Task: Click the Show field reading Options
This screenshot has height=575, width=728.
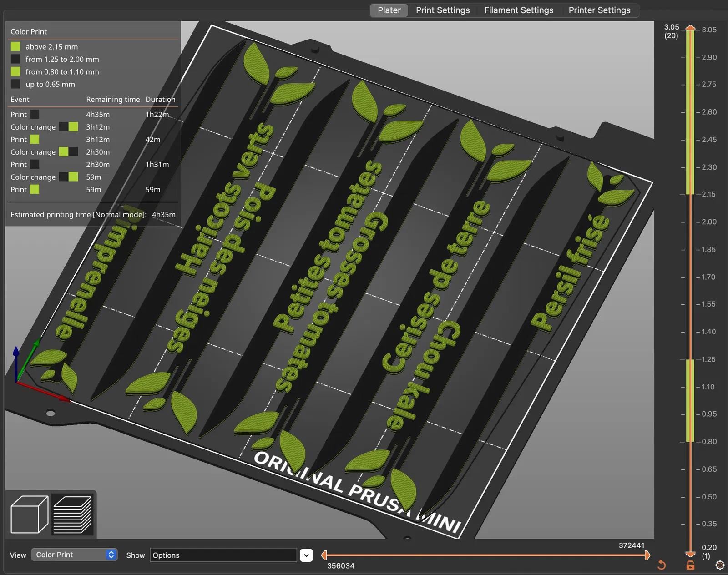Action: click(x=223, y=555)
